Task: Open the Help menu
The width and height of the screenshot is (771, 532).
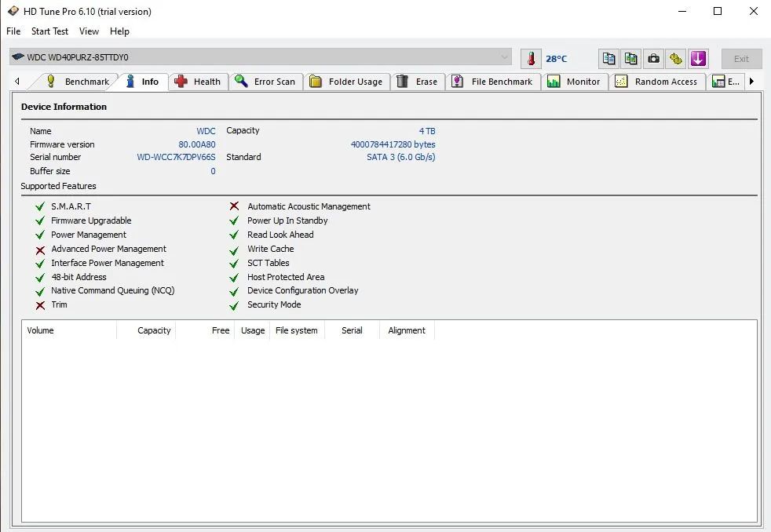Action: coord(119,31)
